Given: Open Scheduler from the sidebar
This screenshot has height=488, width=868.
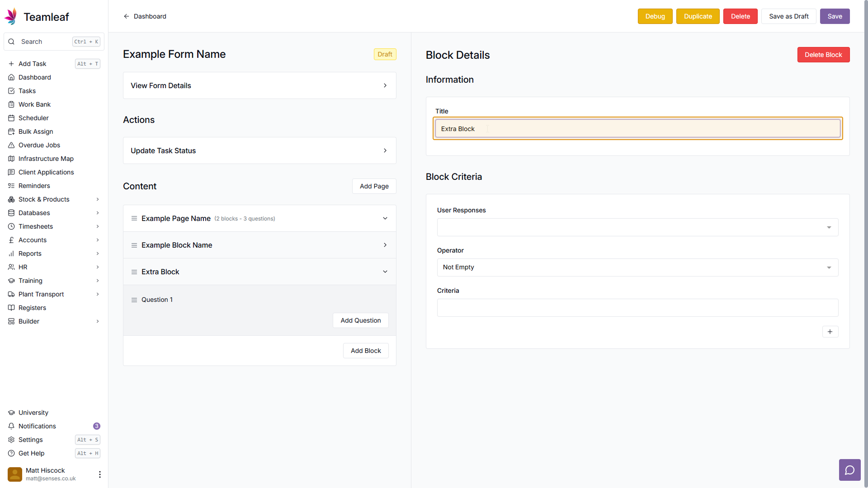Looking at the screenshot, I should click(x=33, y=118).
